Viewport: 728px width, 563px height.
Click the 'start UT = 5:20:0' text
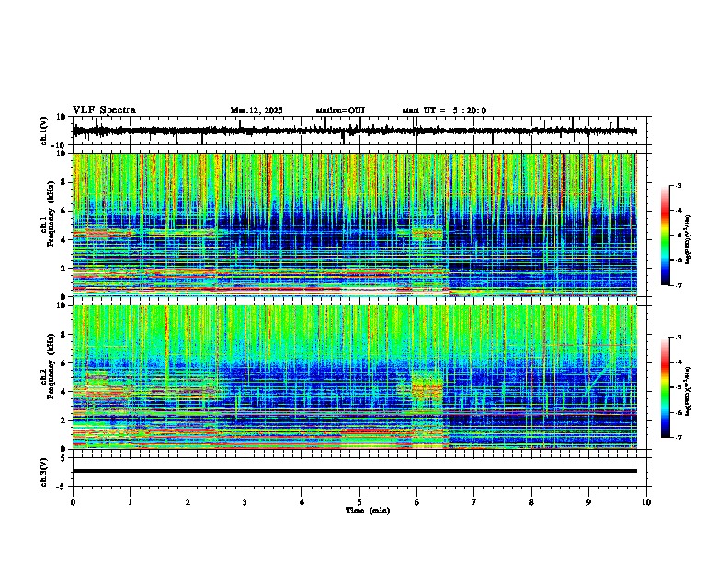pyautogui.click(x=444, y=110)
